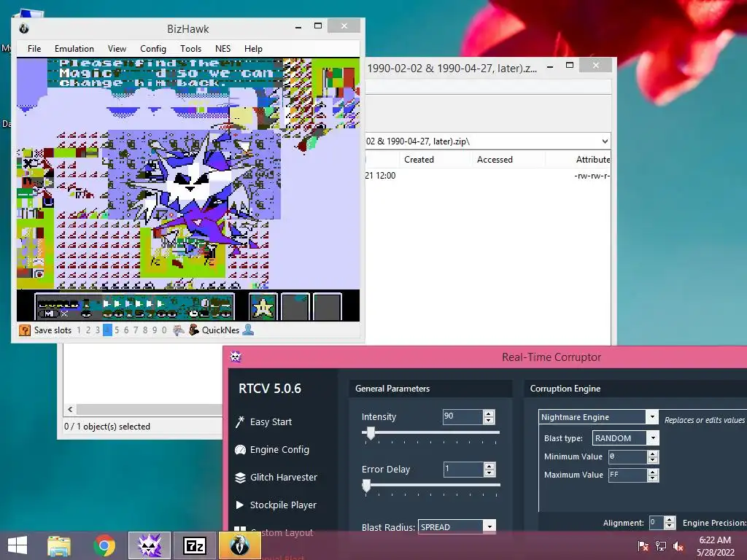This screenshot has width=747, height=560.
Task: Sort by the Accessed column in 7-Zip
Action: pos(495,160)
